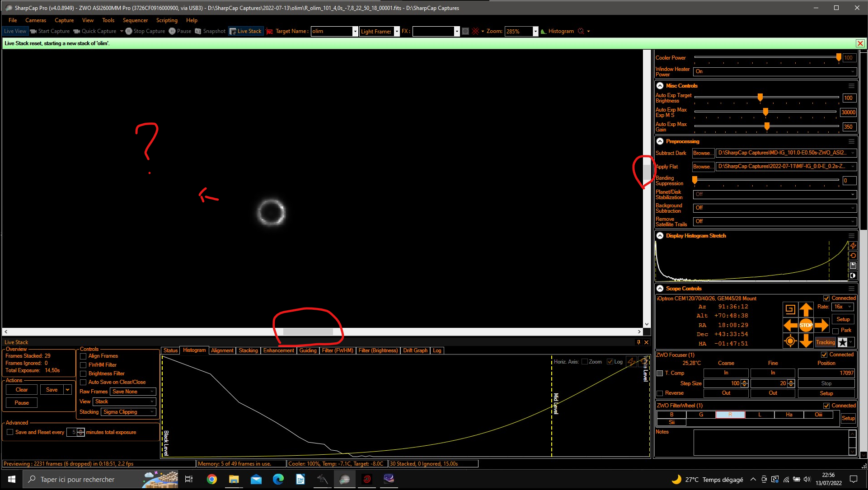Click the orange STOP mount button
The width and height of the screenshot is (868, 490).
806,325
